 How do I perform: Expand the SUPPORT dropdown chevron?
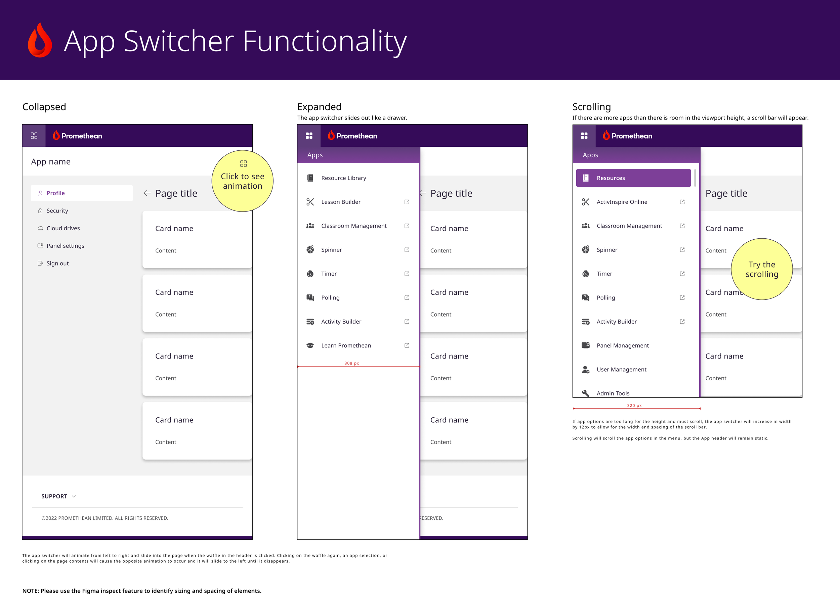tap(74, 496)
